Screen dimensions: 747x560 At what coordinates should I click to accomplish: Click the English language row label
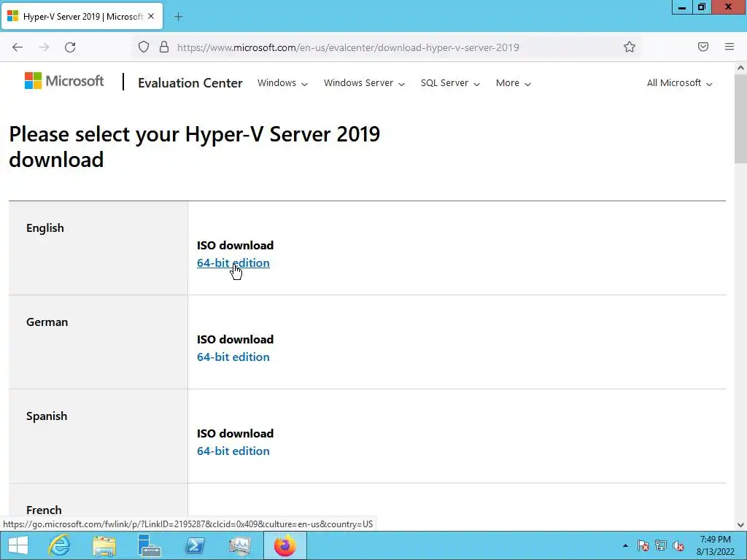[x=44, y=228]
